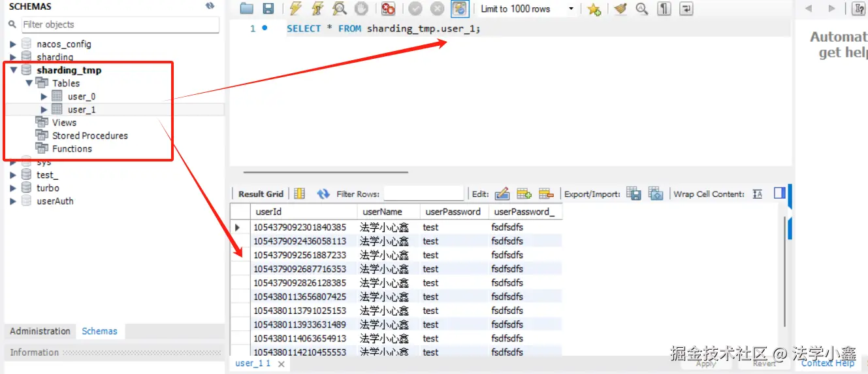
Task: Select the user_0 table in the tree
Action: pyautogui.click(x=82, y=96)
